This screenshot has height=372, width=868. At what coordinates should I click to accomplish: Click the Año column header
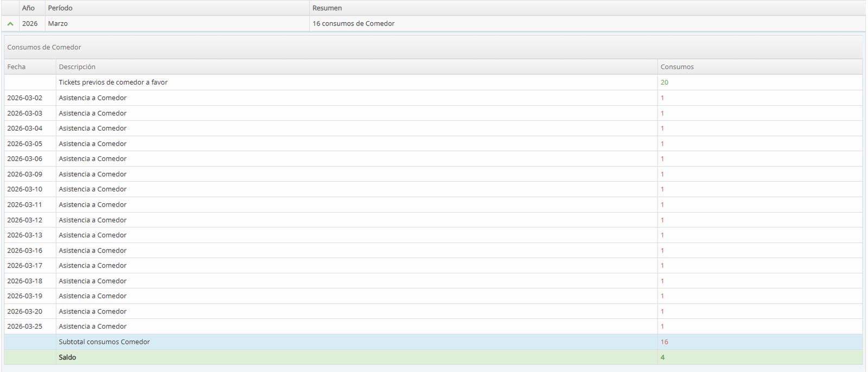(28, 8)
